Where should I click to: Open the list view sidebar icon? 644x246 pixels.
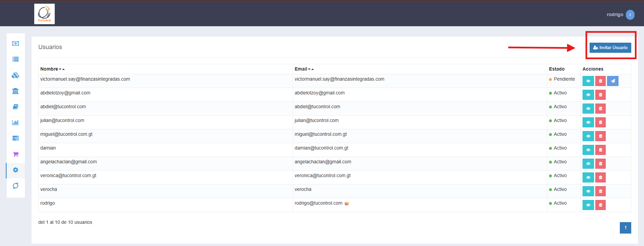point(15,59)
